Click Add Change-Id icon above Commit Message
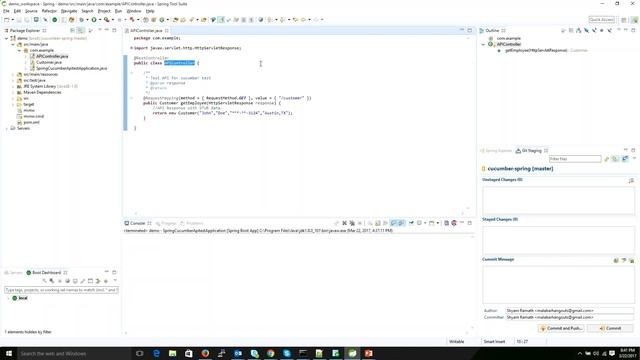The image size is (640, 360). pos(631,260)
